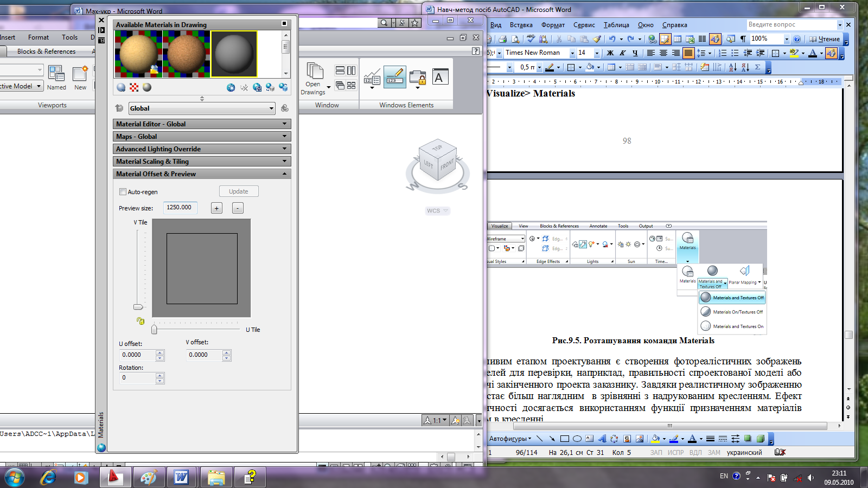Click Purge from Drawing icon

click(244, 87)
